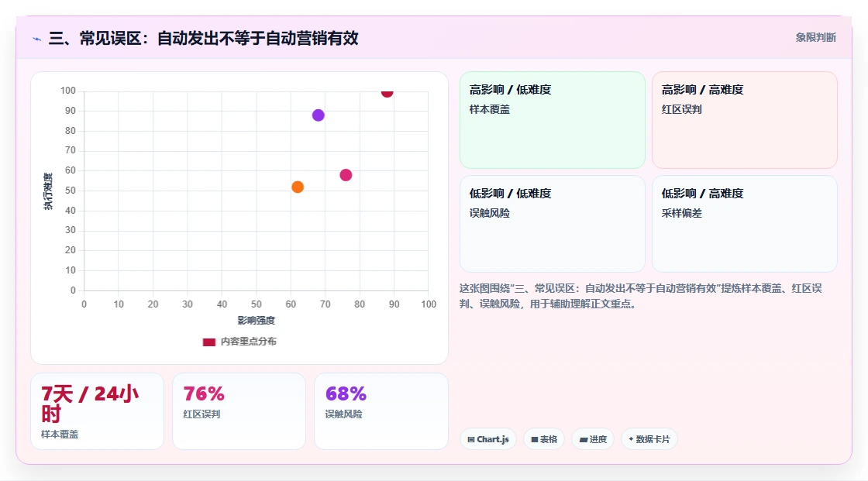
Task: Open the 68% stat card
Action: click(x=381, y=411)
